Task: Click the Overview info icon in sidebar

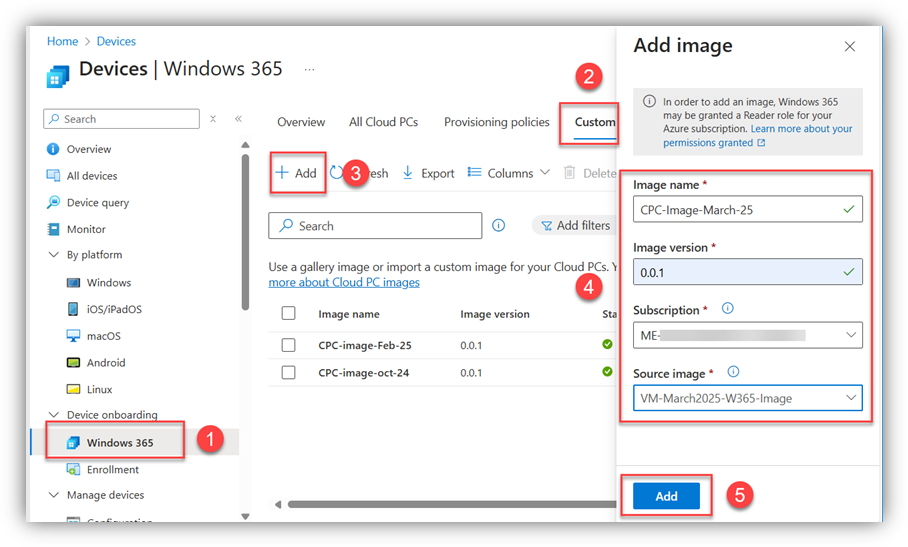Action: (x=53, y=149)
